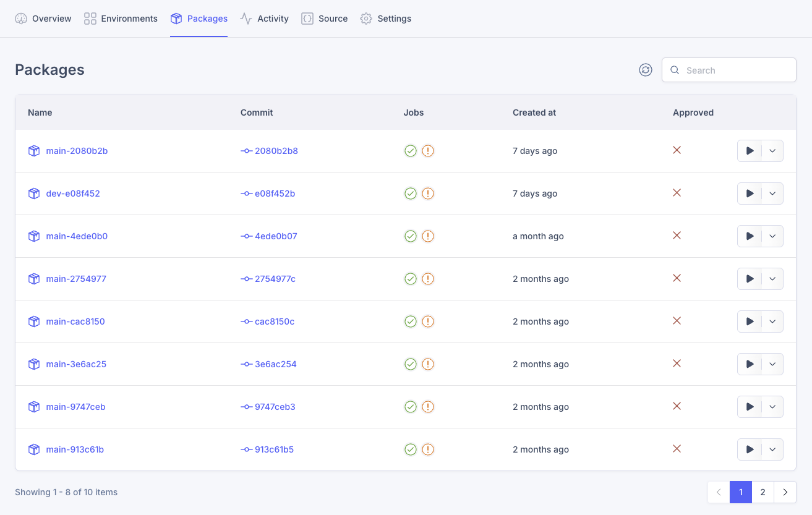Open the Activity tab

pos(264,19)
